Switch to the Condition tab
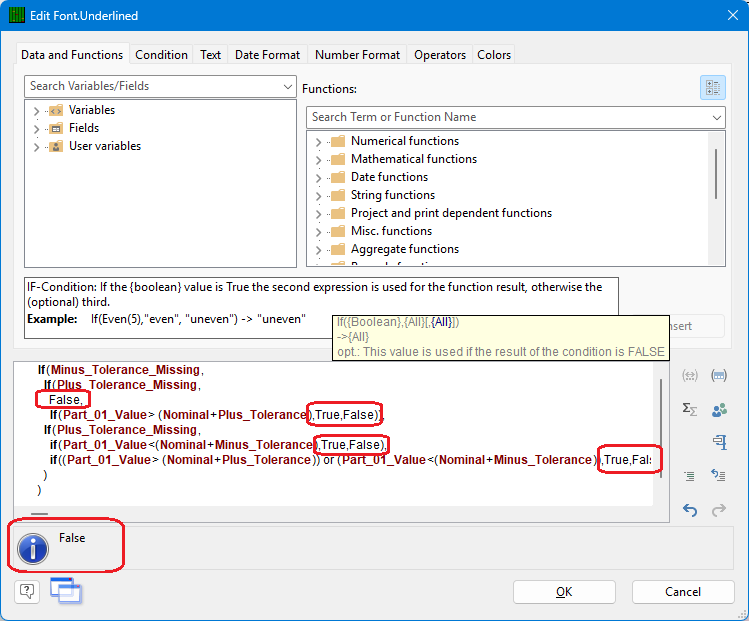The image size is (749, 621). tap(161, 55)
